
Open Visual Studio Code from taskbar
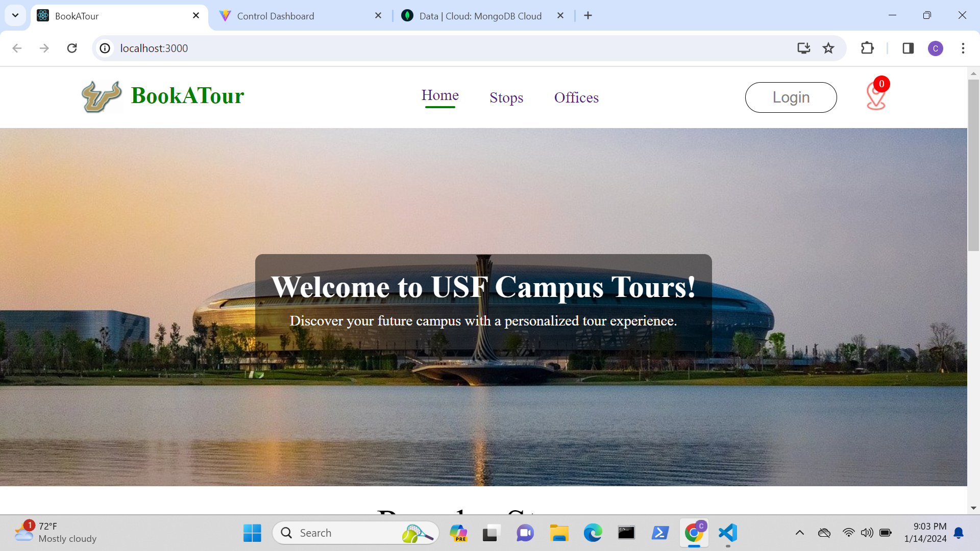[728, 533]
